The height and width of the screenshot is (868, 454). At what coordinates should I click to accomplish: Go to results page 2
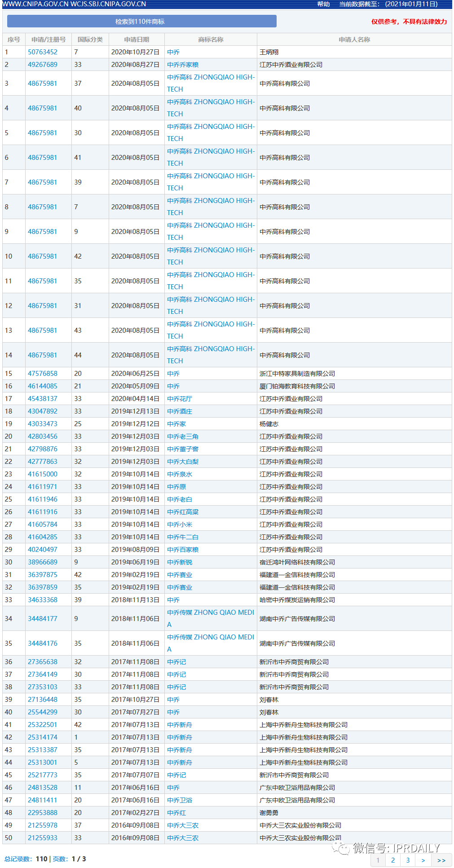(x=393, y=860)
